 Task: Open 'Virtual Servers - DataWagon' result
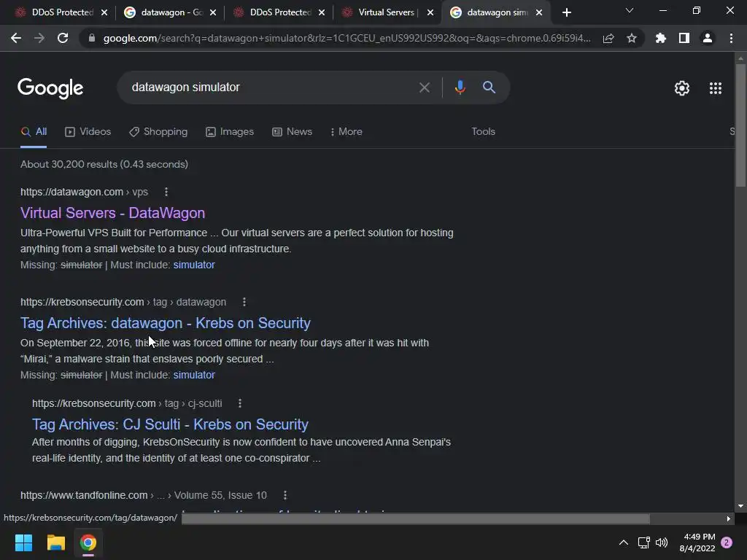tap(113, 213)
